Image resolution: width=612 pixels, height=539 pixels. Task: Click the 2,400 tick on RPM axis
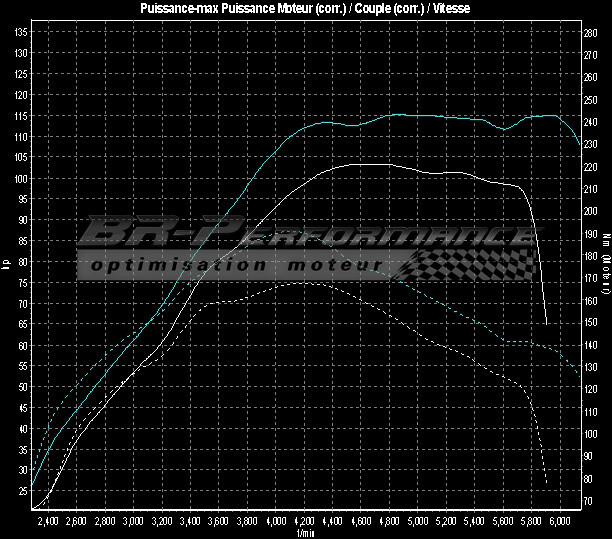tap(48, 522)
